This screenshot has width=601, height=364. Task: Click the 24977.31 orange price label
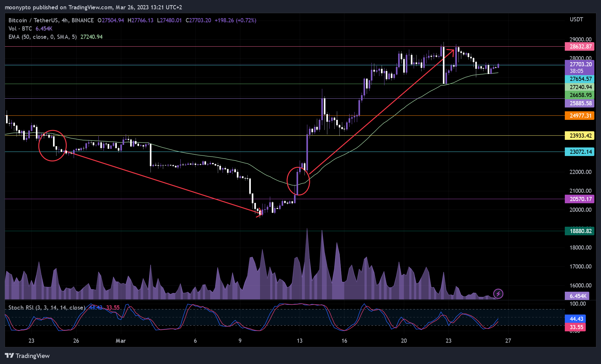click(x=579, y=116)
